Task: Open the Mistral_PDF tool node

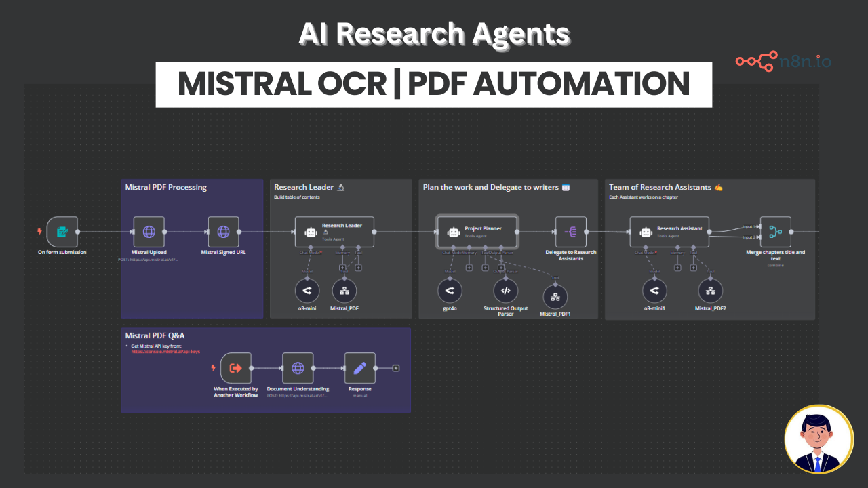Action: pyautogui.click(x=344, y=291)
